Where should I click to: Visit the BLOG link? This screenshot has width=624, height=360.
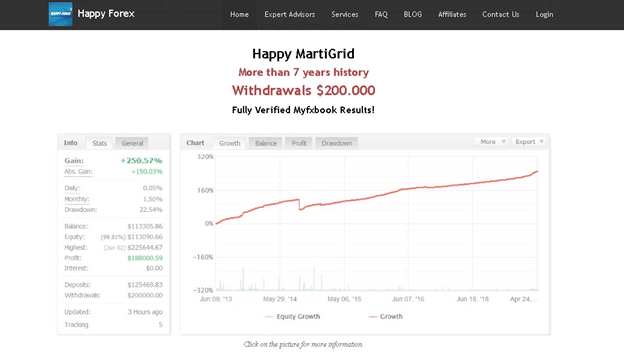point(413,14)
